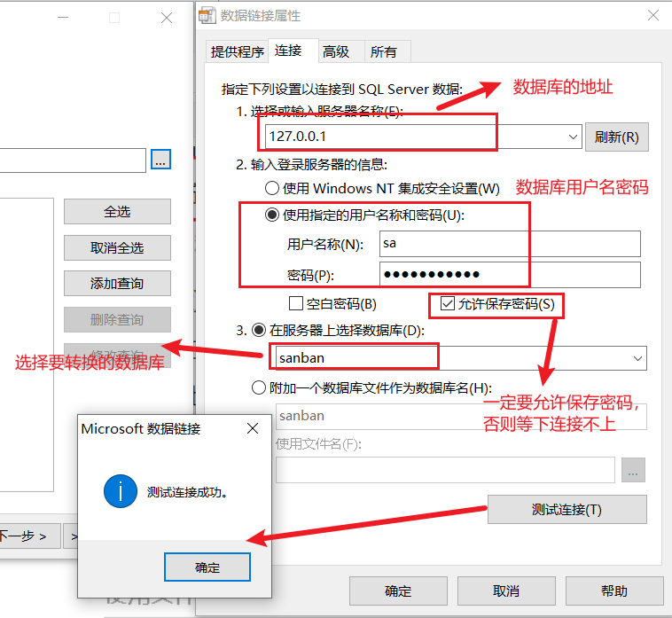
Task: Click the 取消全选 button
Action: click(117, 247)
